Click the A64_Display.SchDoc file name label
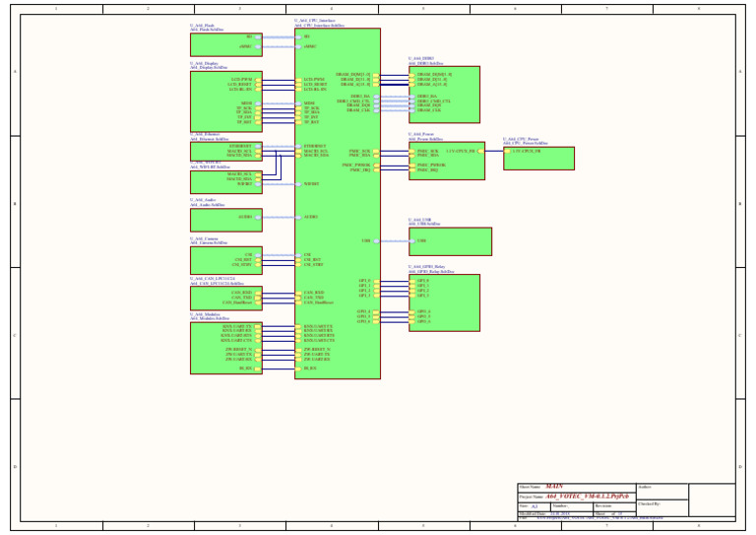The image size is (756, 535). pos(209,68)
